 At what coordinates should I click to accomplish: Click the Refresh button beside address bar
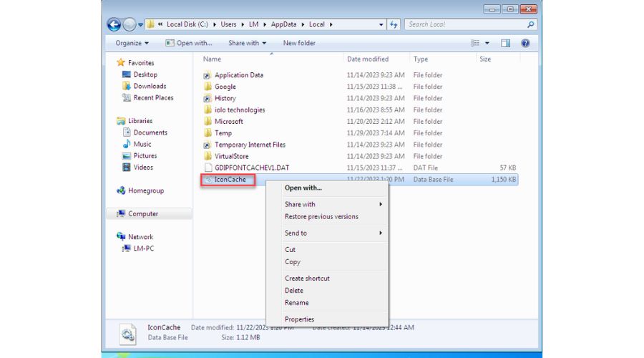(x=394, y=24)
